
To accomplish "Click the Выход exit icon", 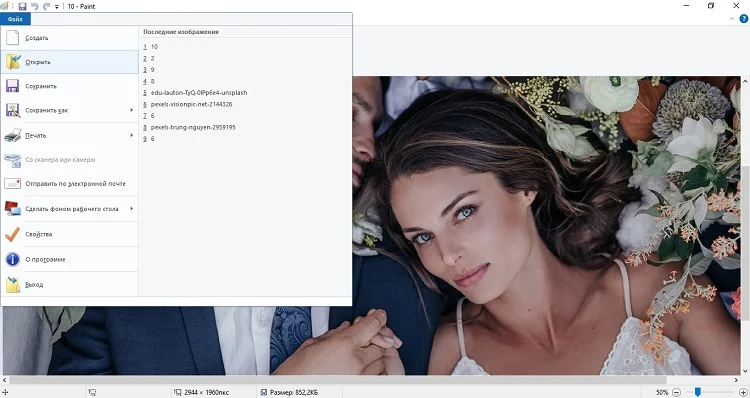I will (x=13, y=284).
